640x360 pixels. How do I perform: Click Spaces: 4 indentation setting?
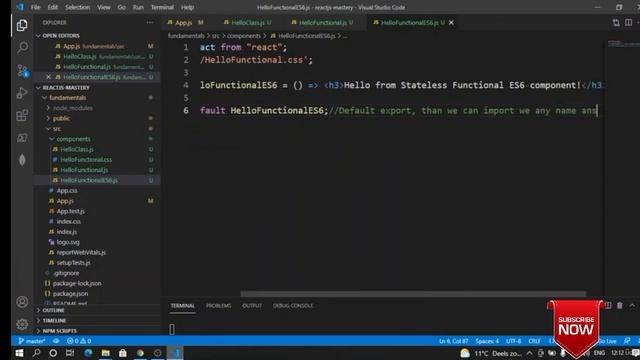click(x=487, y=341)
